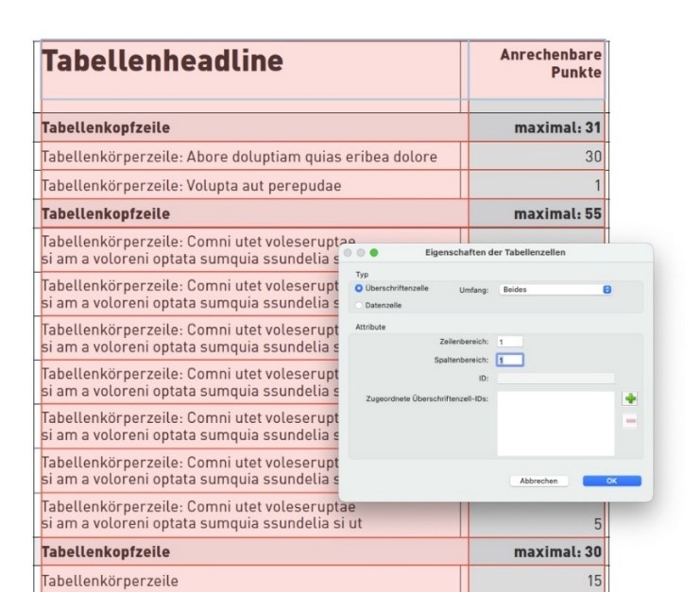700x592 pixels.
Task: Click the cell with value 15
Action: coord(537,580)
